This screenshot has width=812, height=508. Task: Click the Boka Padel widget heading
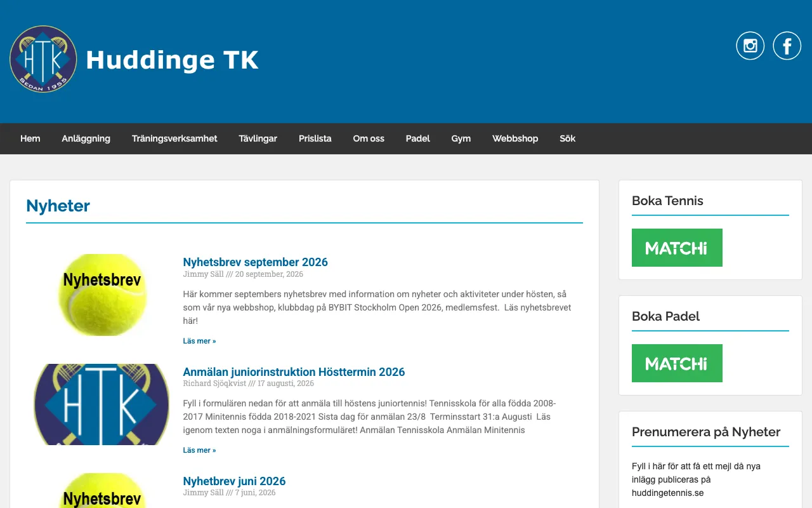click(x=665, y=316)
